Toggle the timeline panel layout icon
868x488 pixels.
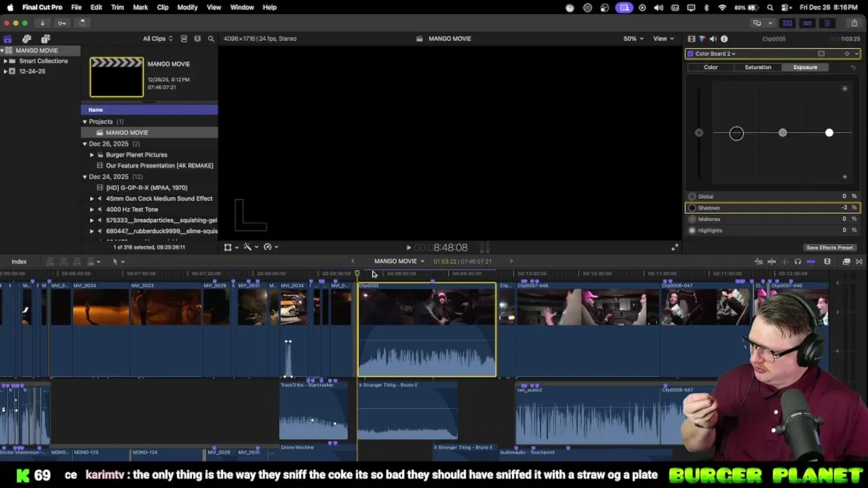coord(807,23)
